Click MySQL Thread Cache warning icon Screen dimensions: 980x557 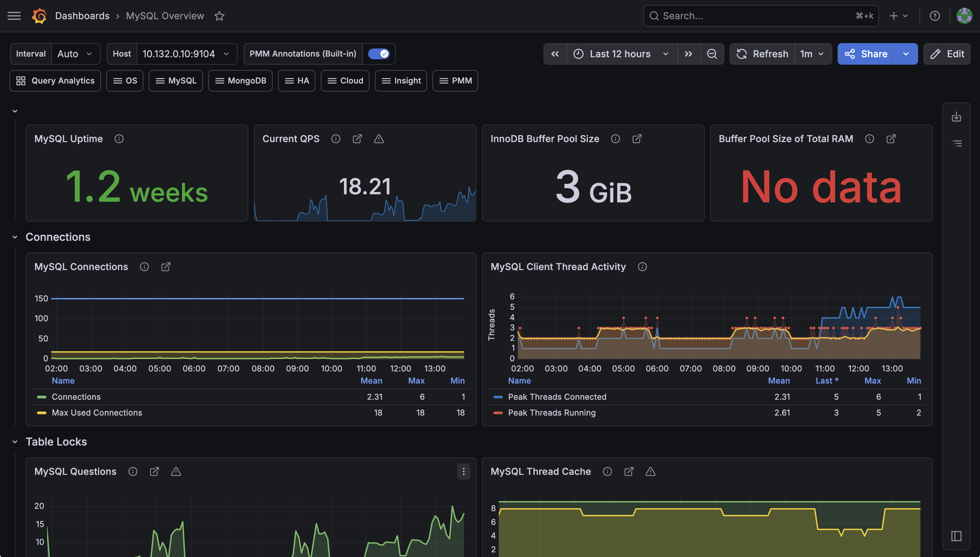(x=650, y=471)
